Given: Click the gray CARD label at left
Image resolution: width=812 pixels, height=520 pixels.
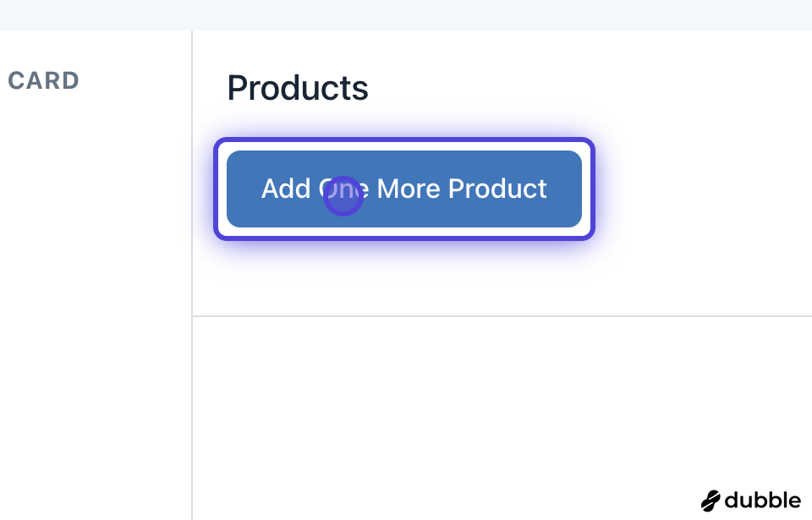Looking at the screenshot, I should [43, 81].
